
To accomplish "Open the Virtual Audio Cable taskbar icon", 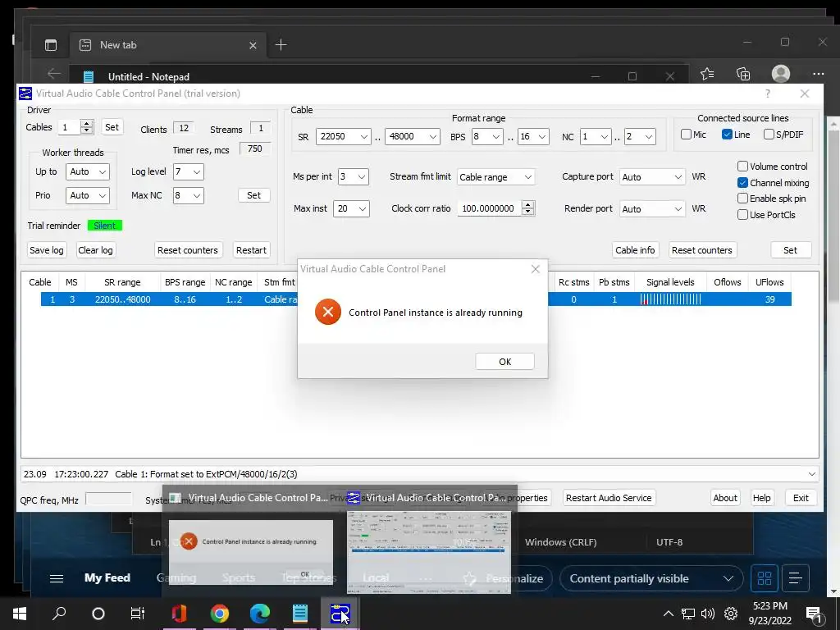I will tap(340, 614).
